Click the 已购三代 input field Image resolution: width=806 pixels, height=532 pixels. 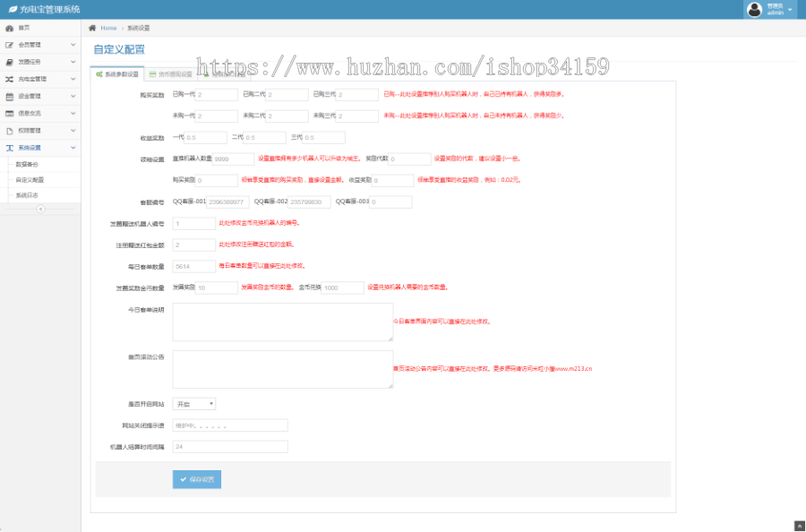pos(357,95)
